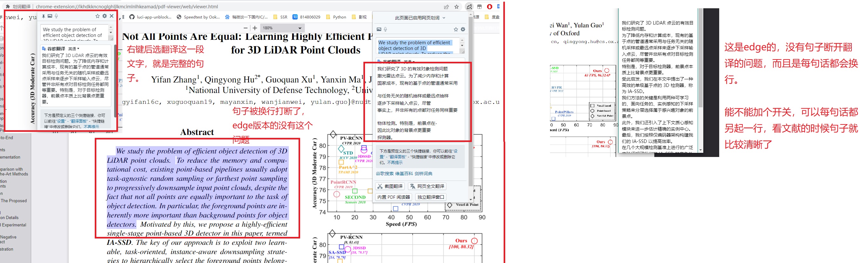
Task: Select 'on Details' outline entry in sidebar
Action: pos(10,218)
